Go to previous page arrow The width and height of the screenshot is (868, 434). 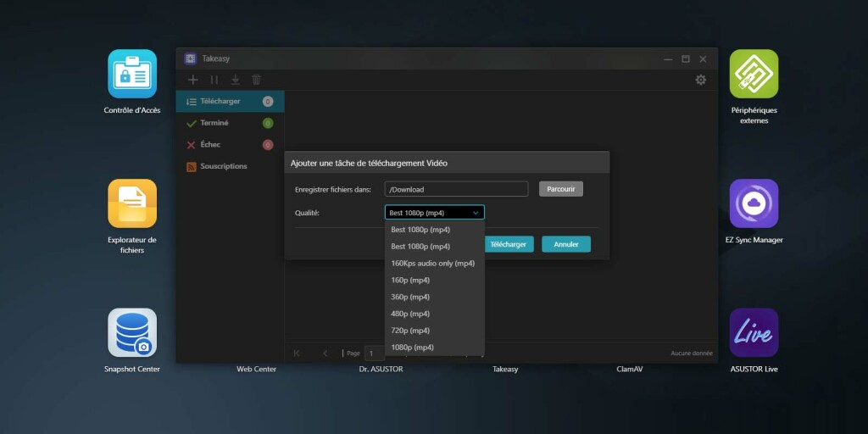tap(325, 353)
